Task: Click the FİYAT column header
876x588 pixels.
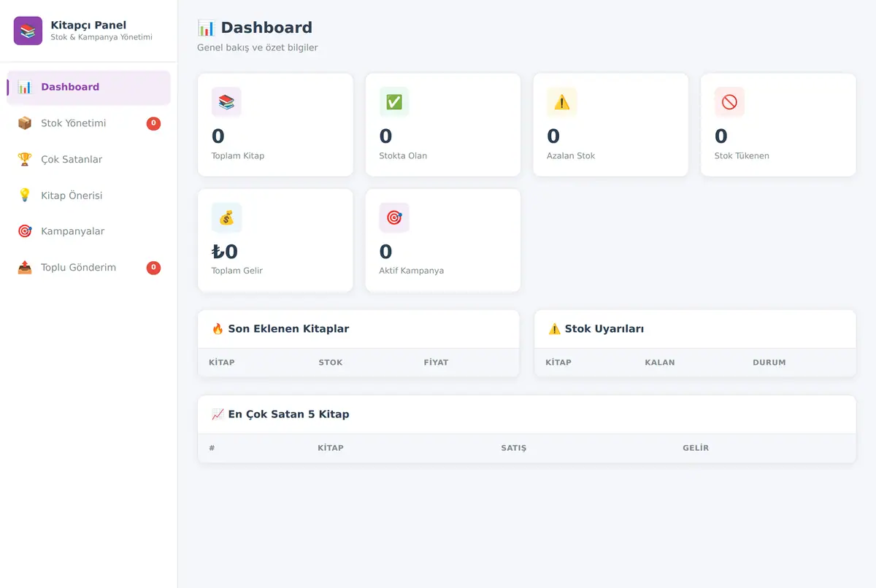Action: coord(436,363)
